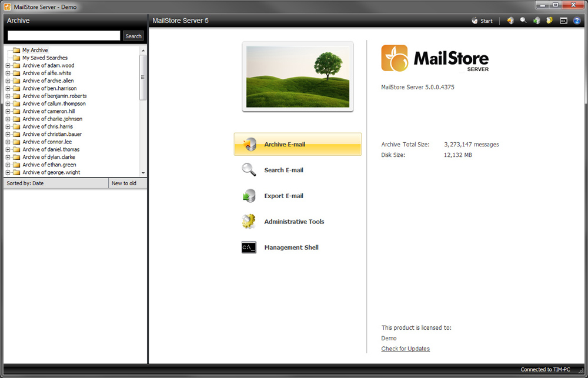Viewport: 588px width, 378px height.
Task: Select Archive of christian.bauer
Action: tap(52, 134)
